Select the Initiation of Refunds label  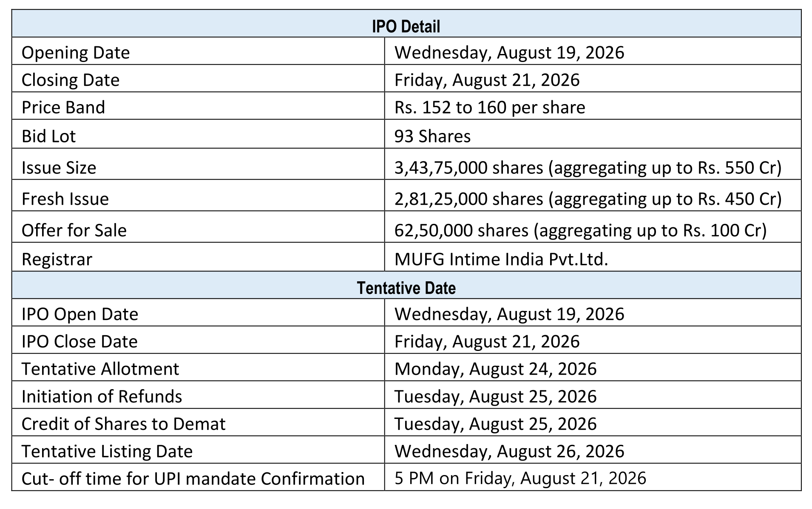coord(102,396)
